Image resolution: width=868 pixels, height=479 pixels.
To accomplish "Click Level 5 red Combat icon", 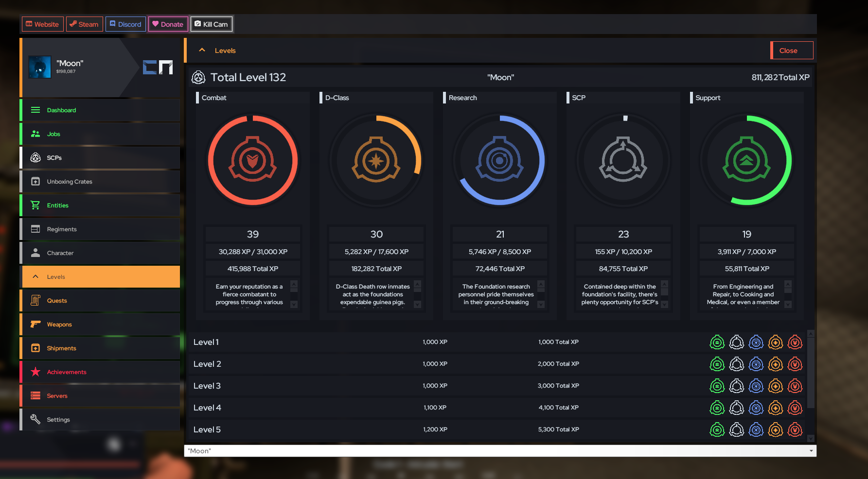I will (795, 430).
